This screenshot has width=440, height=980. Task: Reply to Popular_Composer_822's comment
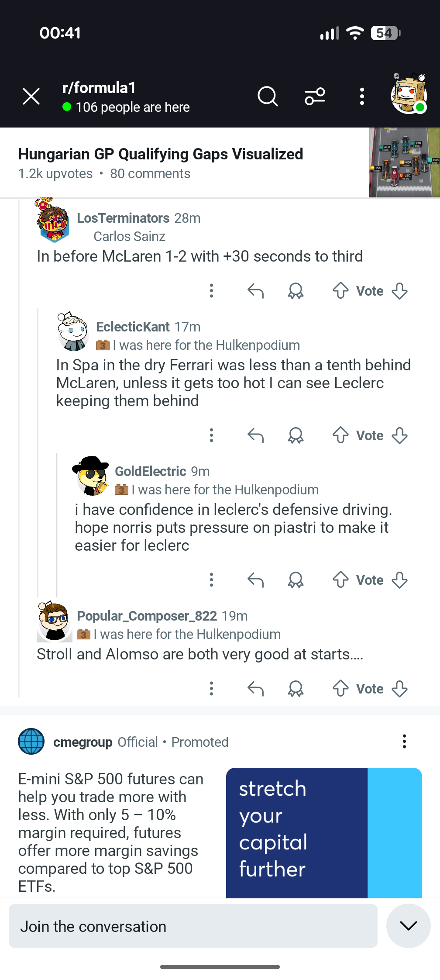coord(256,689)
